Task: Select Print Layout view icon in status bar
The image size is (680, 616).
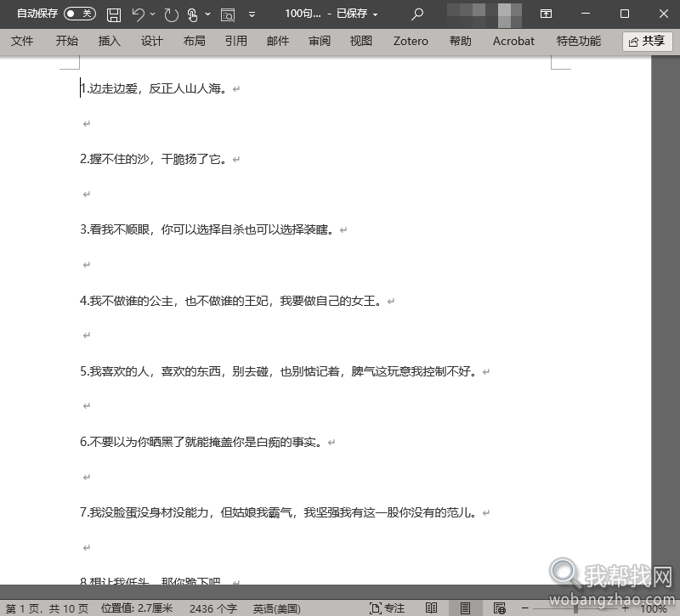Action: click(464, 606)
